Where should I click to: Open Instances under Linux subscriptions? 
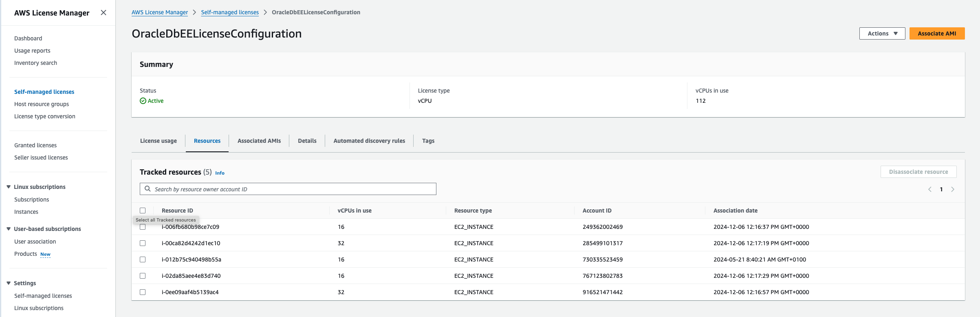(26, 212)
